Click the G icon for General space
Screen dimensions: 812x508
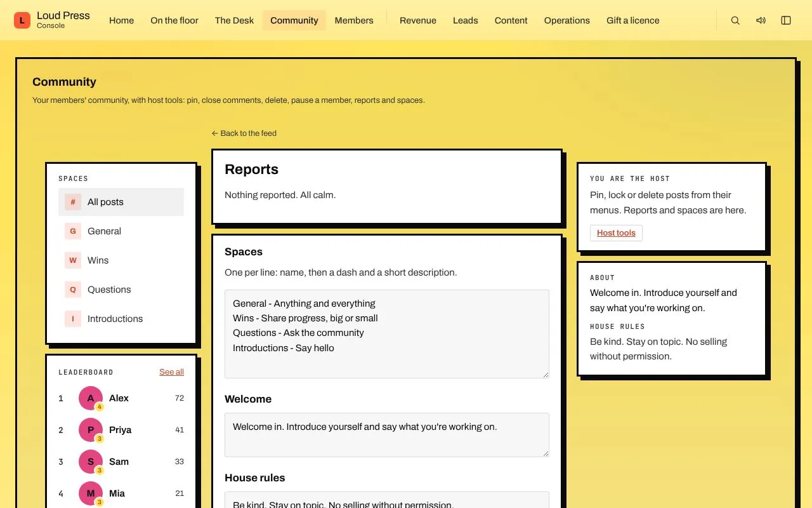pos(73,231)
